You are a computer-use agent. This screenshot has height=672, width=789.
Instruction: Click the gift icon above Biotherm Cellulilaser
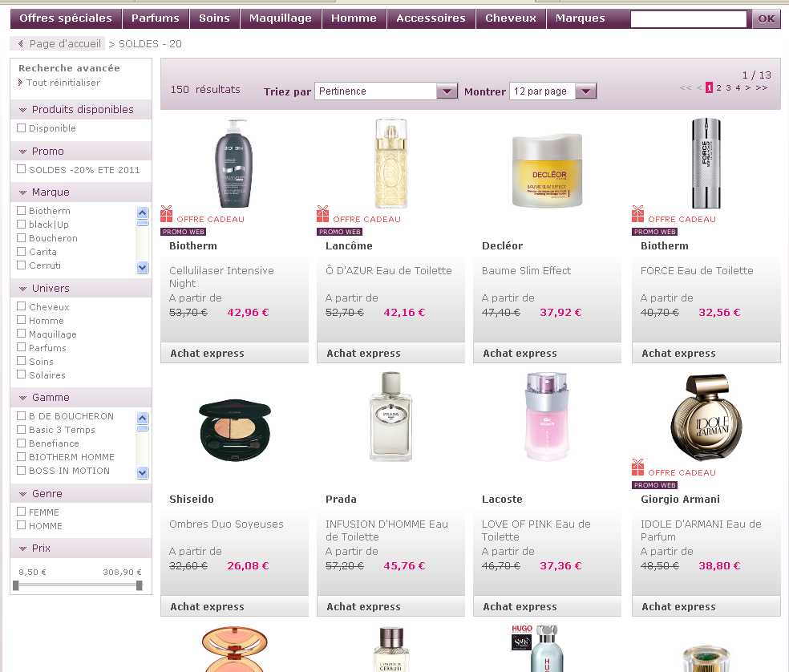point(167,214)
